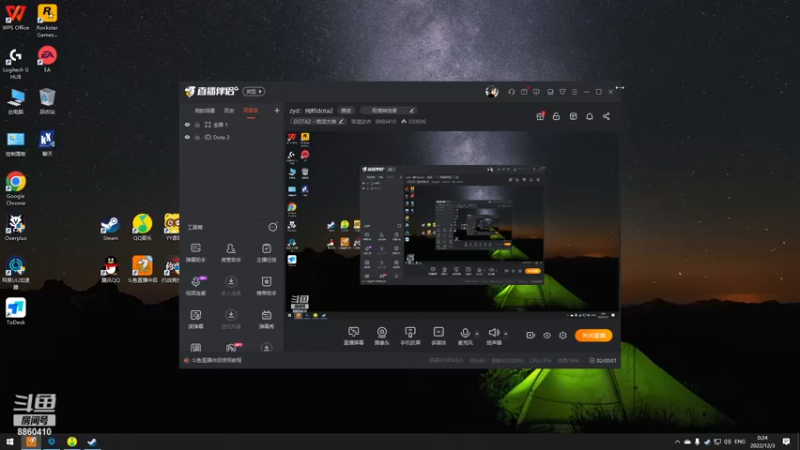The image size is (800, 450).
Task: Open the mode switch pill beside the logo
Action: [254, 91]
